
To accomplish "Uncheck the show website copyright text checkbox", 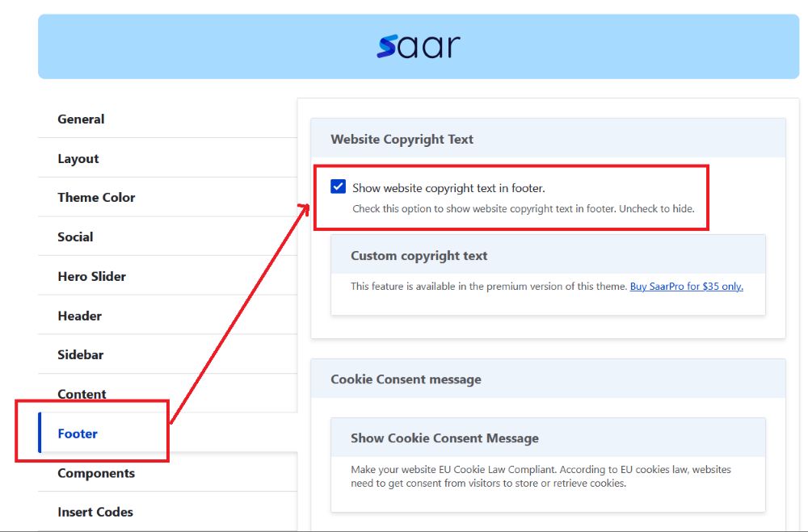I will click(339, 187).
